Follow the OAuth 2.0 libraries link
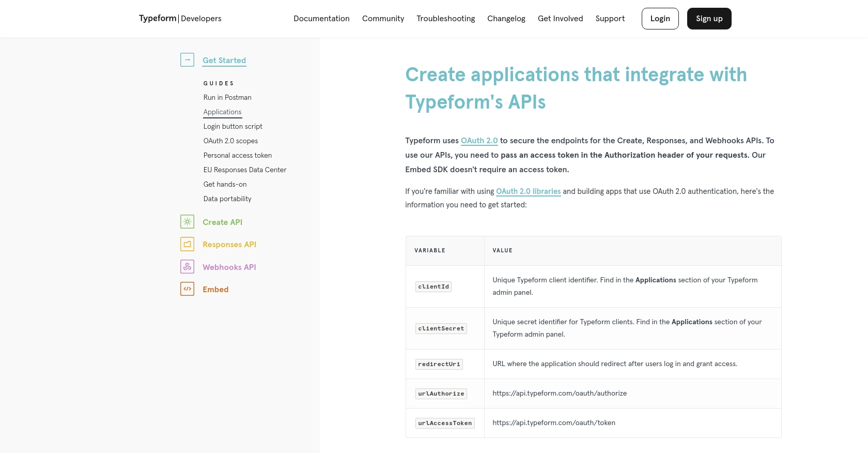This screenshot has height=453, width=868. (528, 191)
